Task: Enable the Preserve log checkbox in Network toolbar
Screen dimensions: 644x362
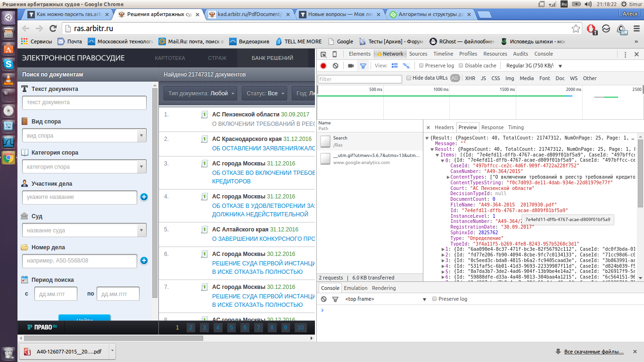Action: 421,66
